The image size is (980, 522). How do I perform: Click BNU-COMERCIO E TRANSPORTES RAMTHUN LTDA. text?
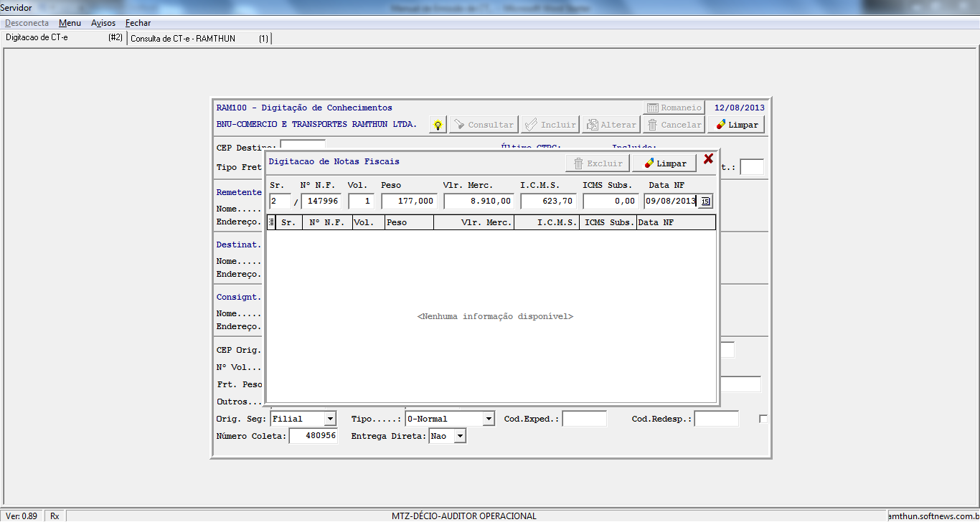[316, 124]
